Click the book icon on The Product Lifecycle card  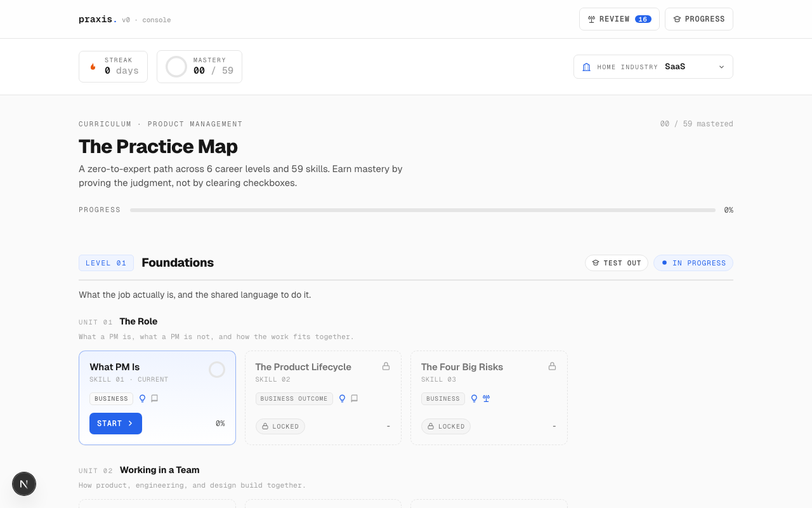[x=354, y=399]
